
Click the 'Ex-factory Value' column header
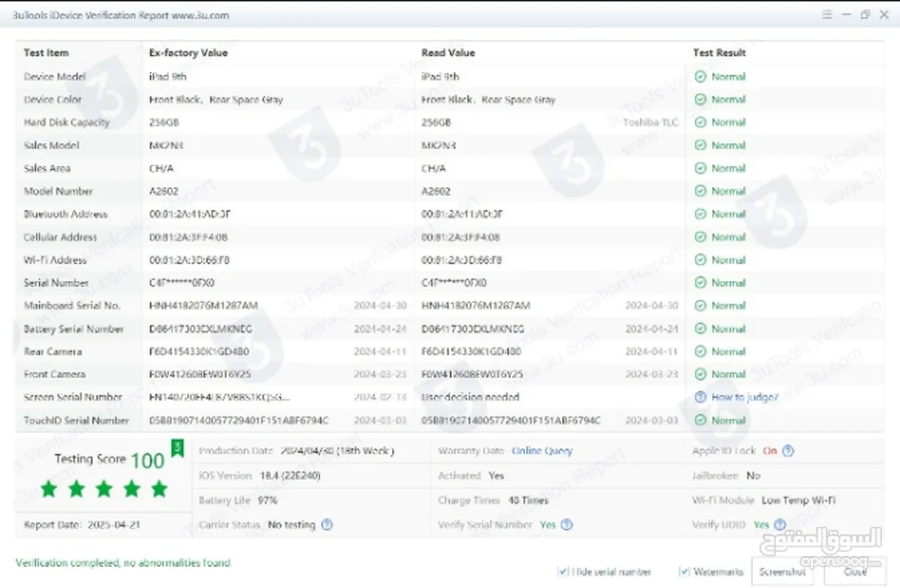[189, 53]
